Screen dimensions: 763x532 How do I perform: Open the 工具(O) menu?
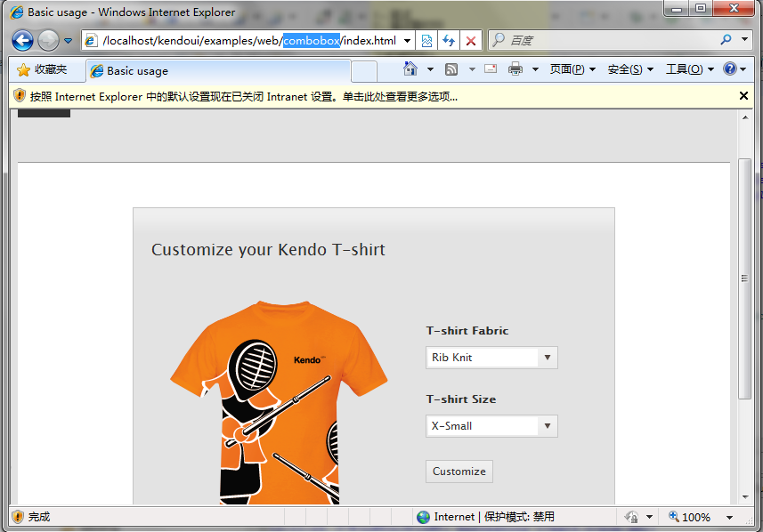pos(686,69)
